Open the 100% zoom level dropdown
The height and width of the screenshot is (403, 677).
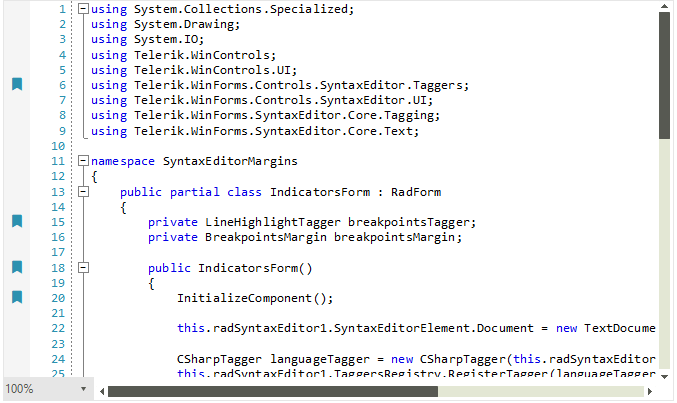[x=83, y=389]
